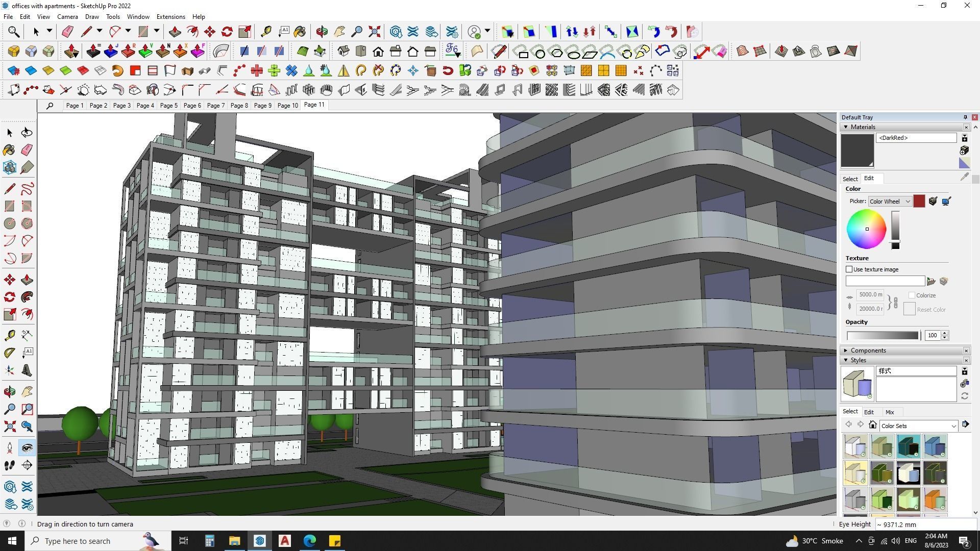Choose the Freehand drawing tool

27,189
